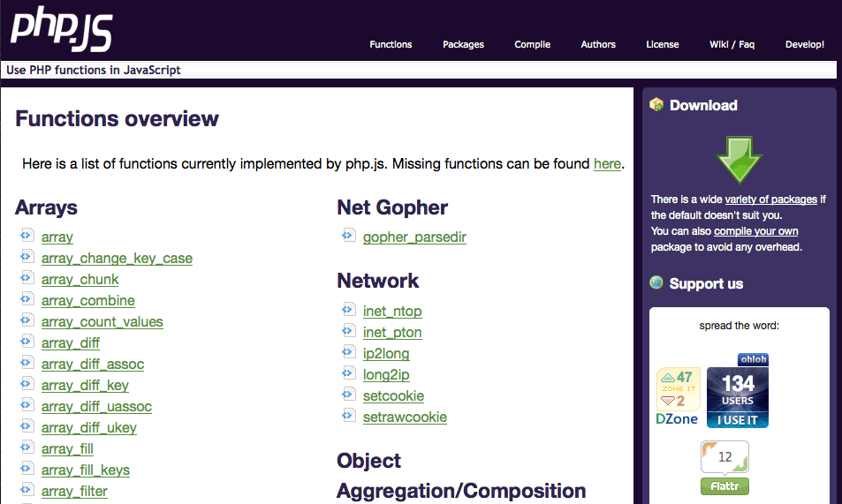Click the Flattr button badge
This screenshot has height=504, width=842.
coord(724,469)
